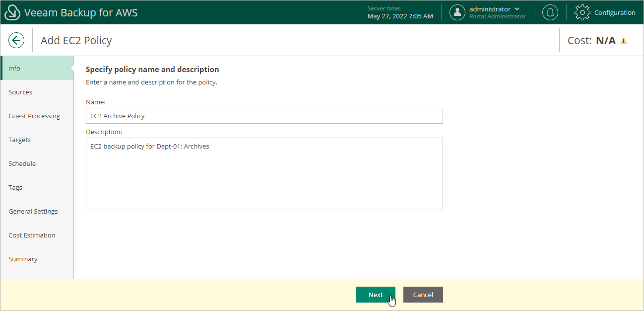Click the Cancel button
The image size is (644, 311).
(x=423, y=294)
